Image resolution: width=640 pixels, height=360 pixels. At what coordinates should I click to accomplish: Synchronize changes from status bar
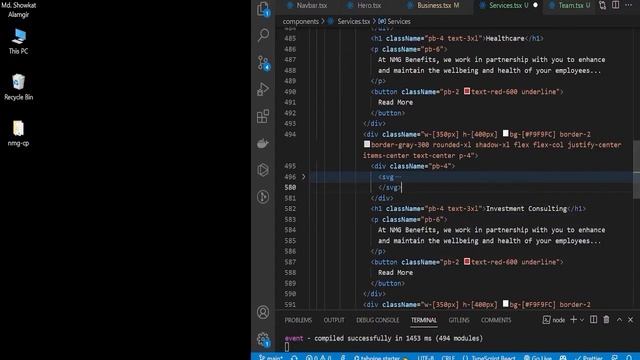click(294, 357)
